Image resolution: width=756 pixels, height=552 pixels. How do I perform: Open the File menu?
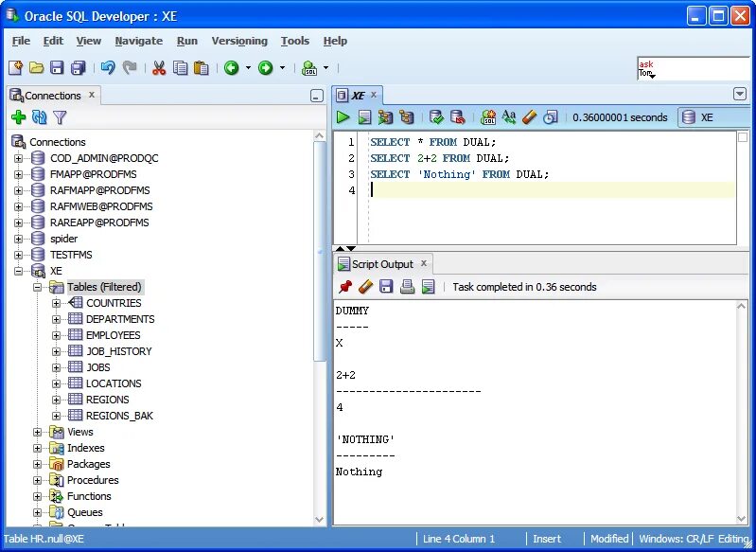(21, 41)
